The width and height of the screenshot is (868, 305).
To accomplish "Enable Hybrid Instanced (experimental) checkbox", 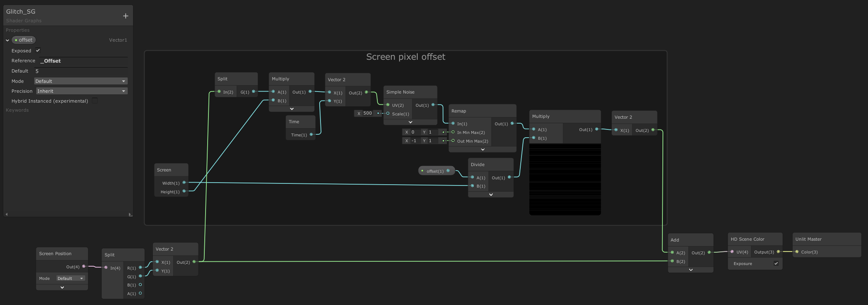I will click(x=95, y=101).
